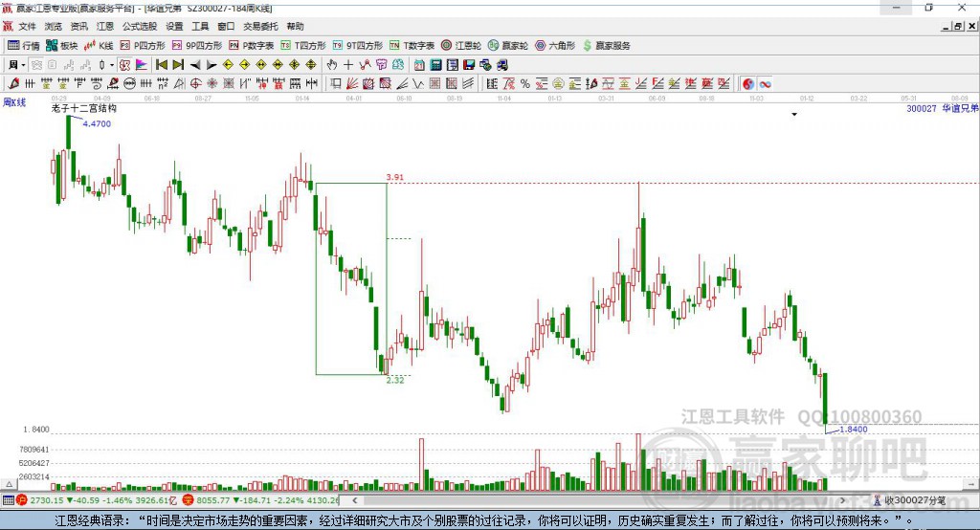Screen dimensions: 980x530
Task: Select the polyline node tool
Action: pos(365,65)
